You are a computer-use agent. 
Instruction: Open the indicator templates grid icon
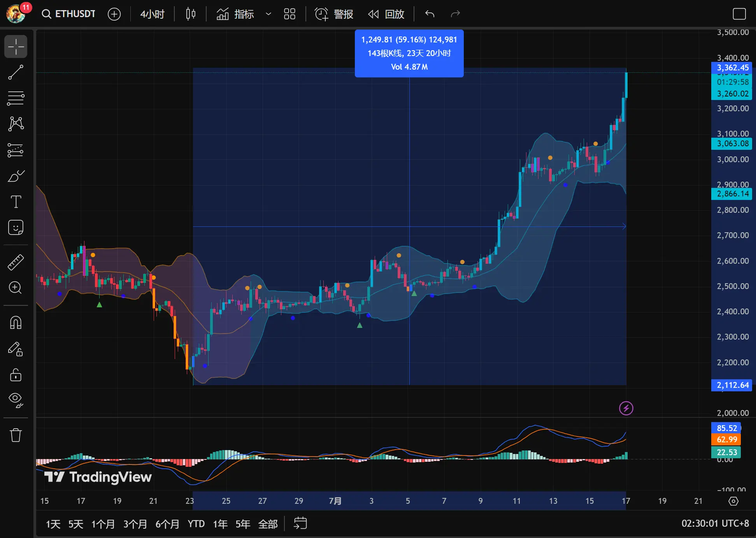289,14
